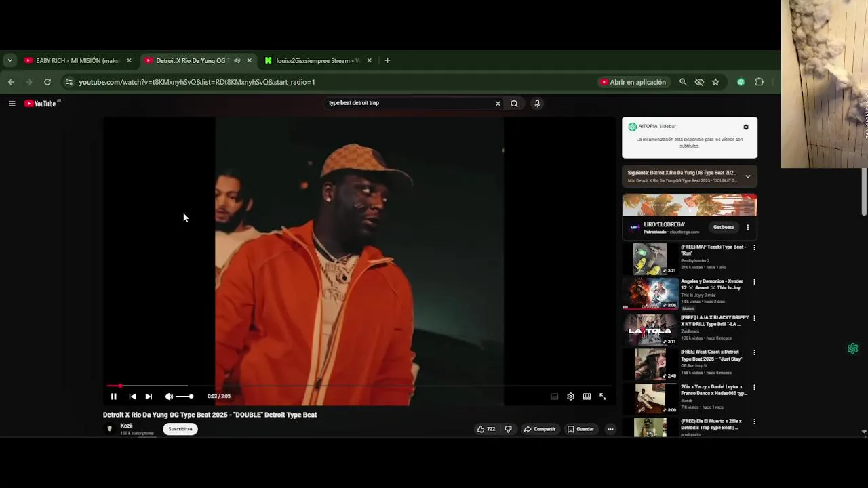
Task: Like the video with the thumbs up button
Action: coord(486,429)
